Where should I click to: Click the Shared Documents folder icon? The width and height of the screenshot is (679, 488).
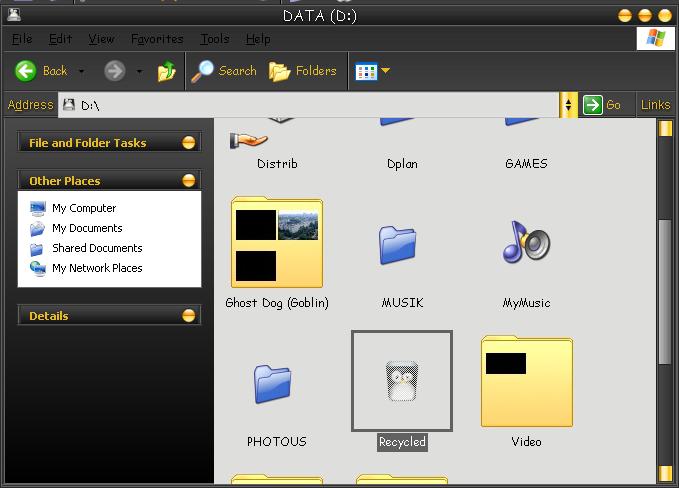coord(37,249)
